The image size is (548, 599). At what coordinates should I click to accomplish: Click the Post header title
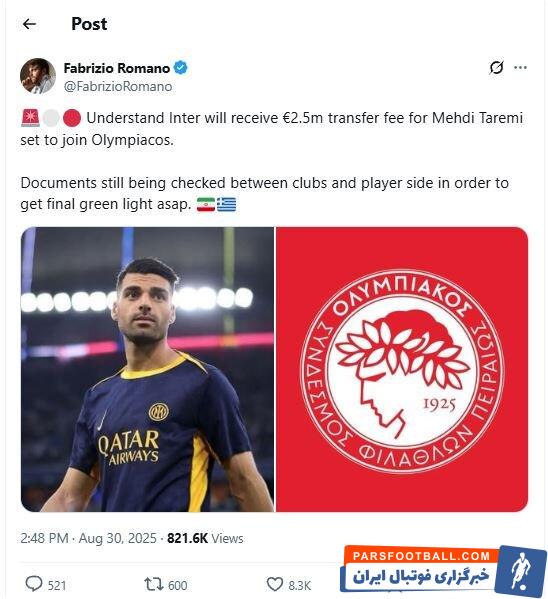coord(89,24)
